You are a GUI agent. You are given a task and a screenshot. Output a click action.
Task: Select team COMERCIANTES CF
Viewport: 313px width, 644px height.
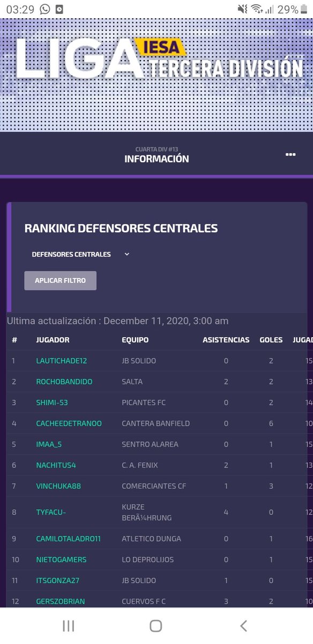[153, 486]
